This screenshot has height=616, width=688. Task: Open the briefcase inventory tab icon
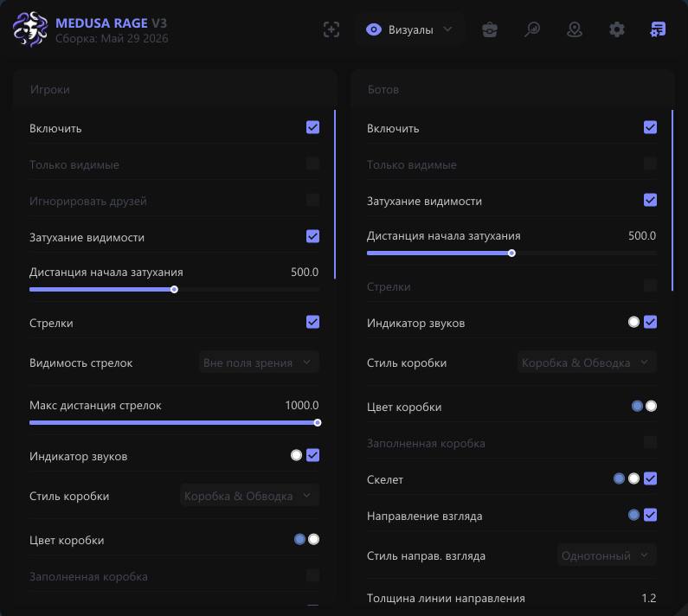click(x=490, y=29)
